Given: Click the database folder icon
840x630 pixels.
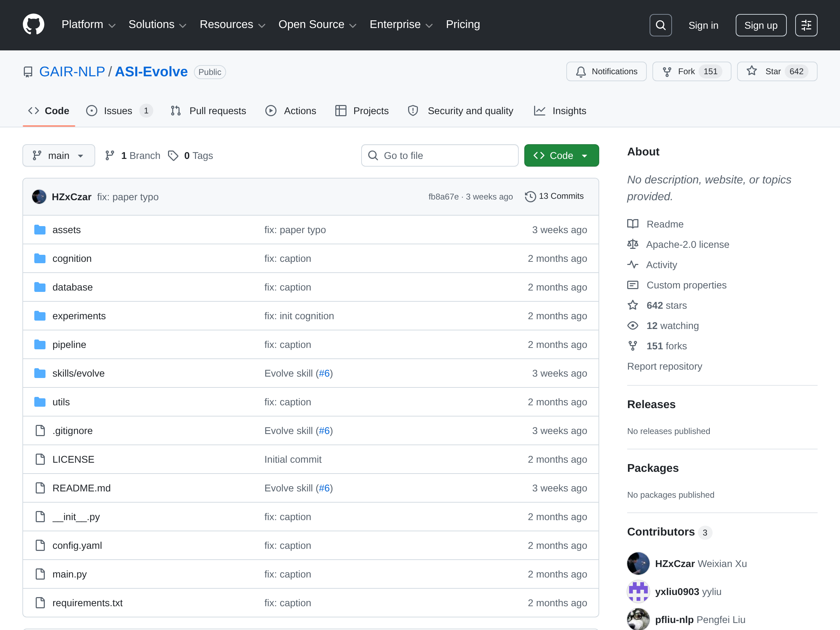Looking at the screenshot, I should 40,287.
